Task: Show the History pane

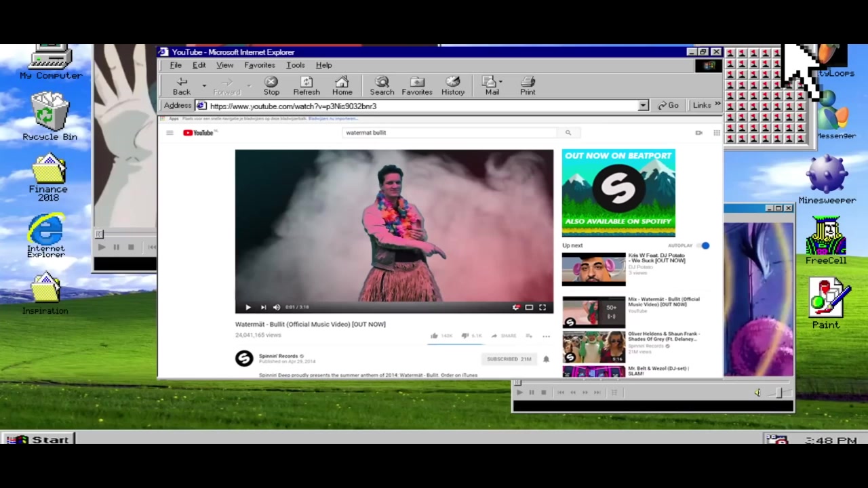Action: click(x=453, y=86)
